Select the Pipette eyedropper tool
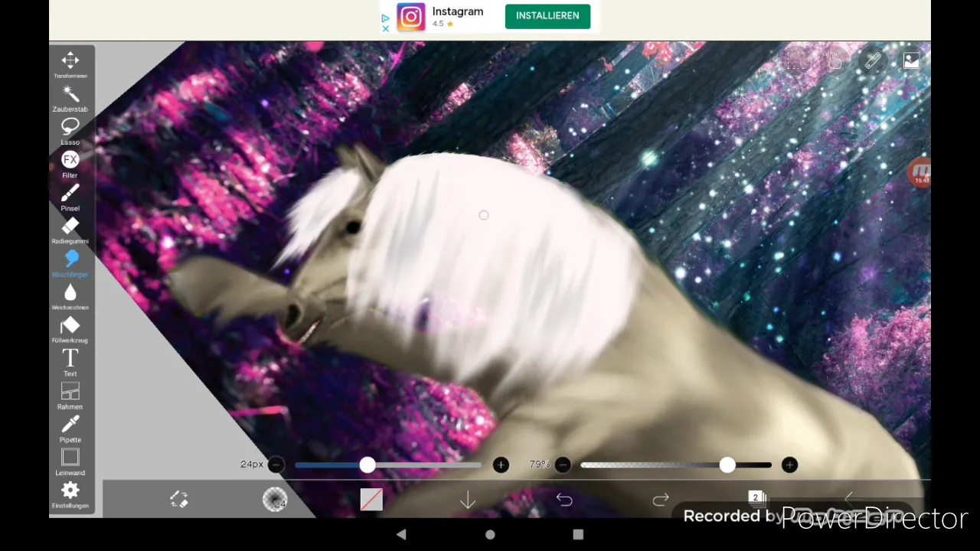This screenshot has width=980, height=551. coord(70,428)
